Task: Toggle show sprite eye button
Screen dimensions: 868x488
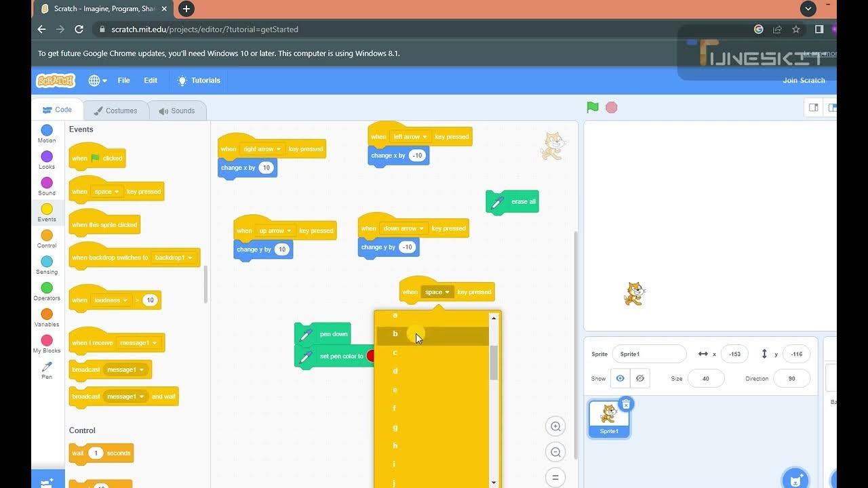Action: click(x=620, y=378)
